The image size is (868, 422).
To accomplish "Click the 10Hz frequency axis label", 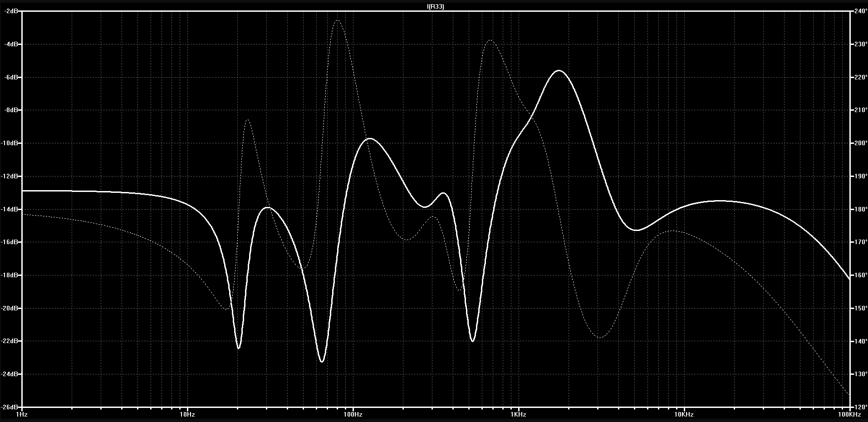I will [187, 415].
